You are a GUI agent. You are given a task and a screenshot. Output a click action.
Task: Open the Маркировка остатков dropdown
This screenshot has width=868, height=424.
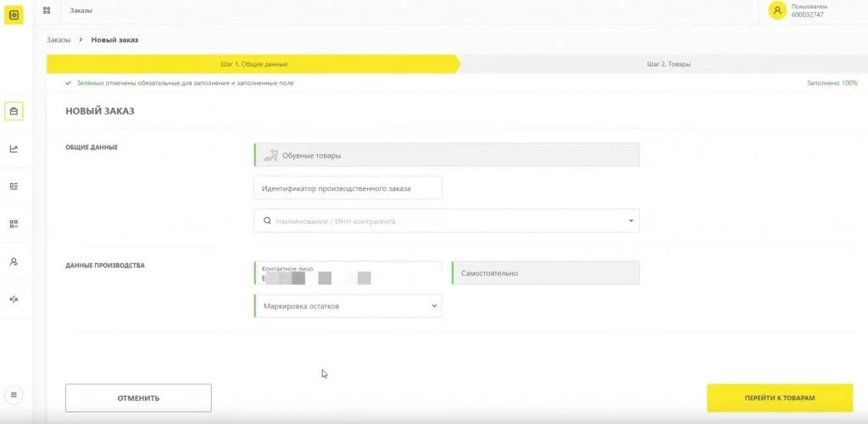[x=348, y=305]
